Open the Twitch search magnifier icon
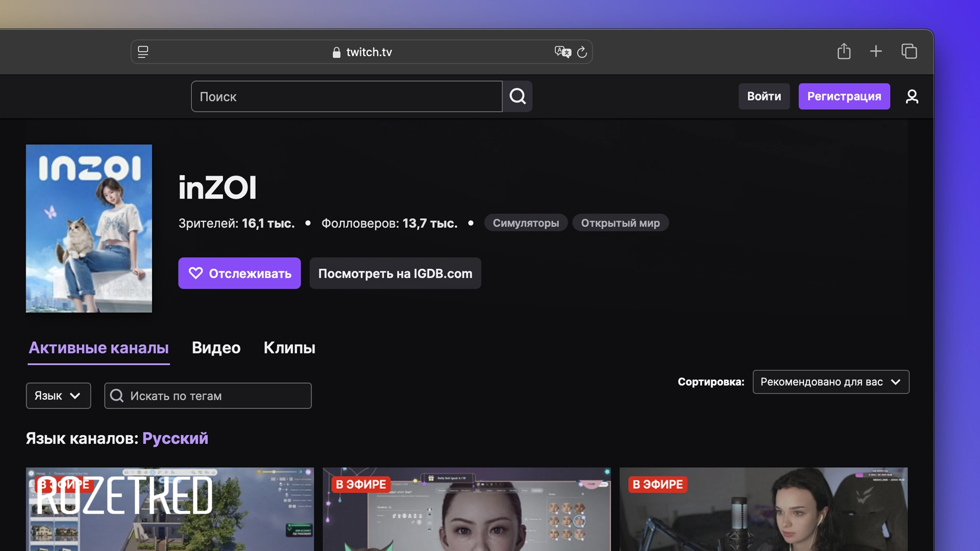The width and height of the screenshot is (980, 551). click(x=518, y=96)
